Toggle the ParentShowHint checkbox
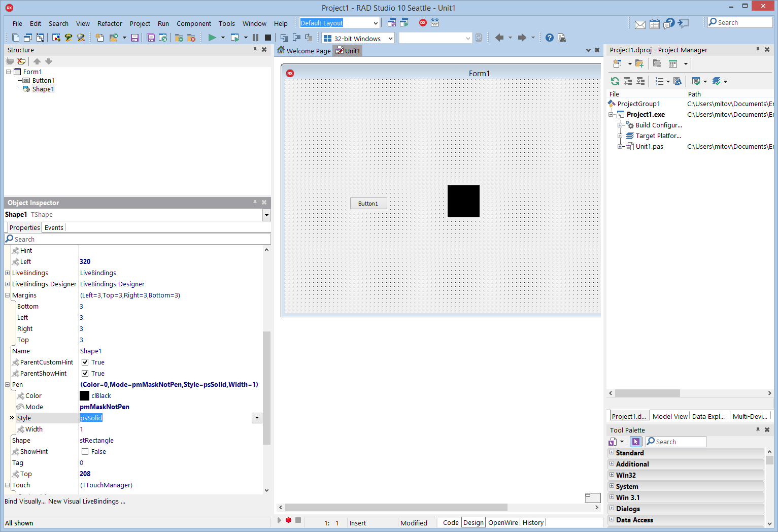Image resolution: width=778 pixels, height=532 pixels. 85,374
